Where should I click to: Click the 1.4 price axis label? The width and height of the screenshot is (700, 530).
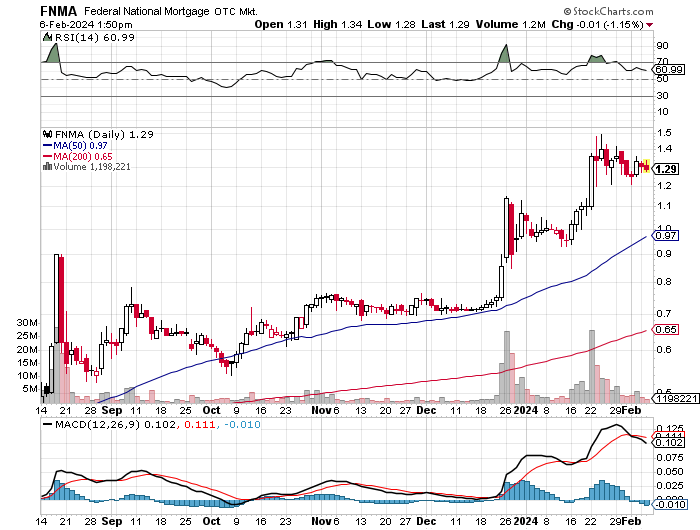[x=664, y=149]
